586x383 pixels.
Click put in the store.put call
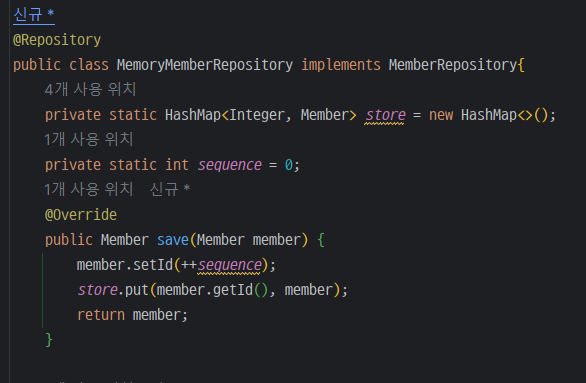point(137,290)
